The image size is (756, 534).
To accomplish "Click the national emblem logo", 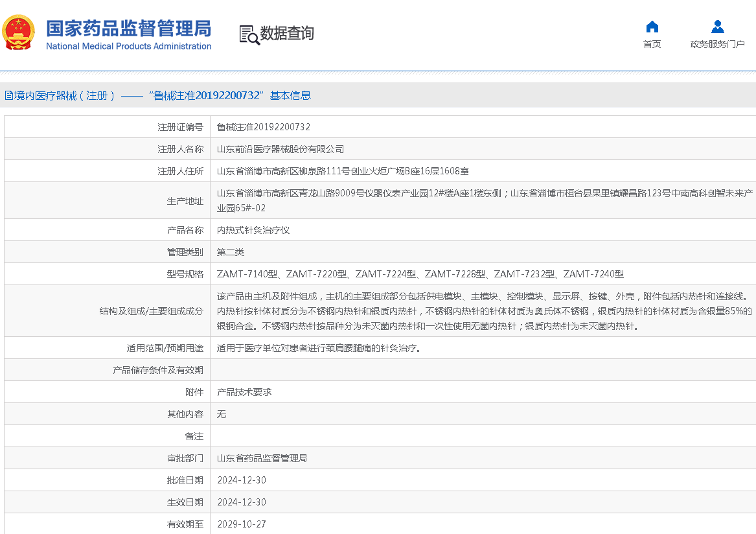I will tap(19, 32).
